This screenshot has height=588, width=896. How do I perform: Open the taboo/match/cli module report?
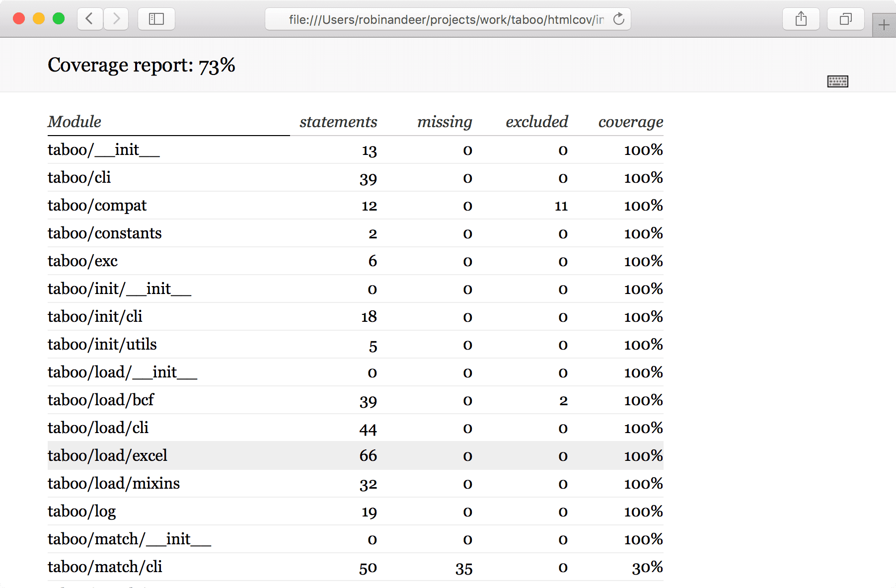[x=104, y=567]
